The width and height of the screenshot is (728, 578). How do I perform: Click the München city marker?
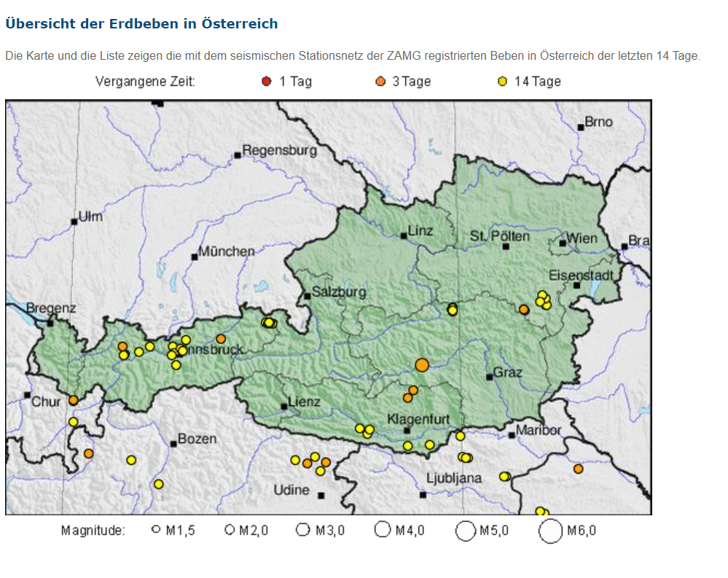(x=195, y=257)
